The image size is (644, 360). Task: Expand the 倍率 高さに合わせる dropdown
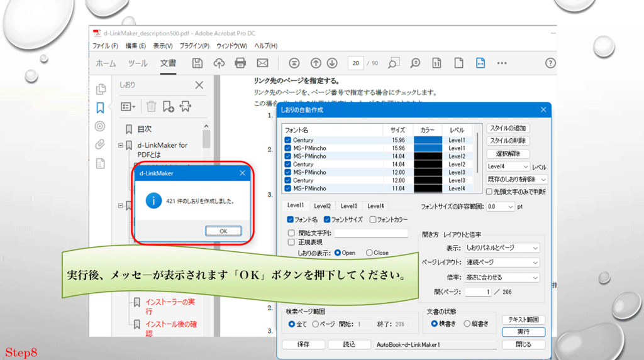(x=502, y=278)
